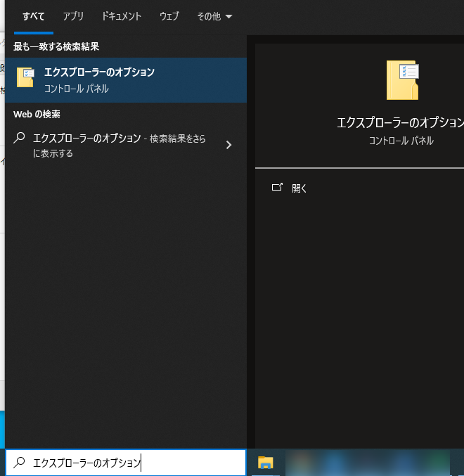
Task: Open File Explorer from the taskbar
Action: 265,462
